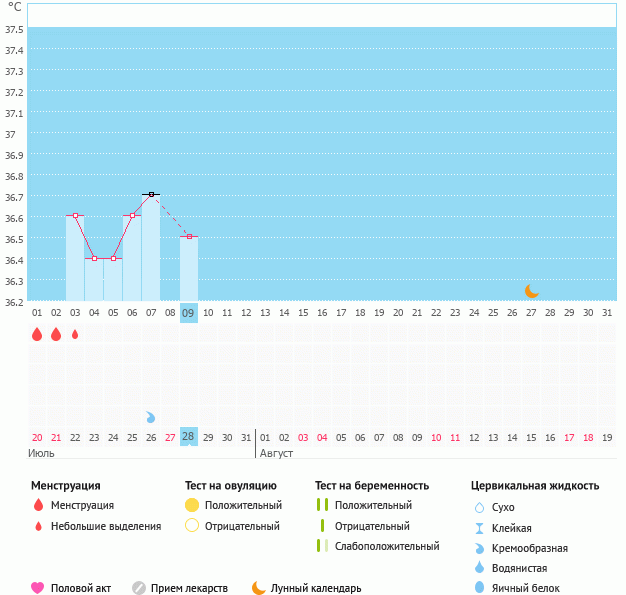Image resolution: width=626 pixels, height=595 pixels.
Task: Click the orange moon icon on the chart
Action: [x=532, y=291]
